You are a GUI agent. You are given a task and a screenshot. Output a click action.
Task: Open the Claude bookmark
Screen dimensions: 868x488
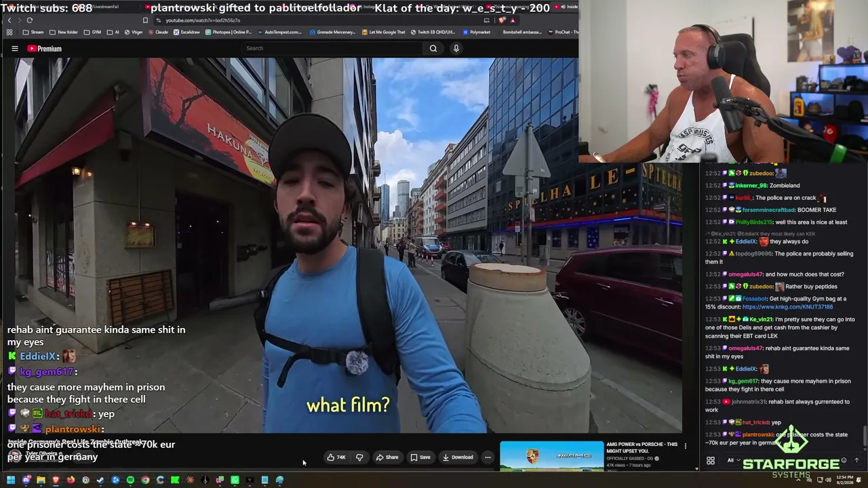(x=158, y=32)
